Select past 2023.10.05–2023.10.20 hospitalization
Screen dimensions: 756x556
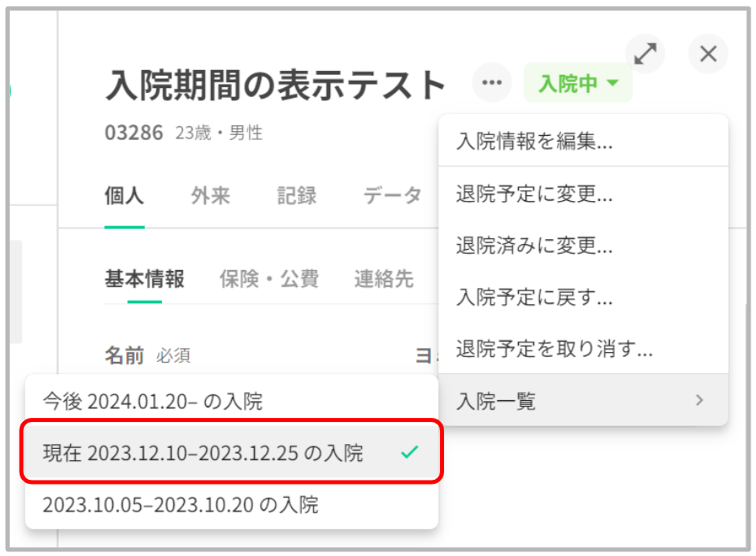point(180,505)
